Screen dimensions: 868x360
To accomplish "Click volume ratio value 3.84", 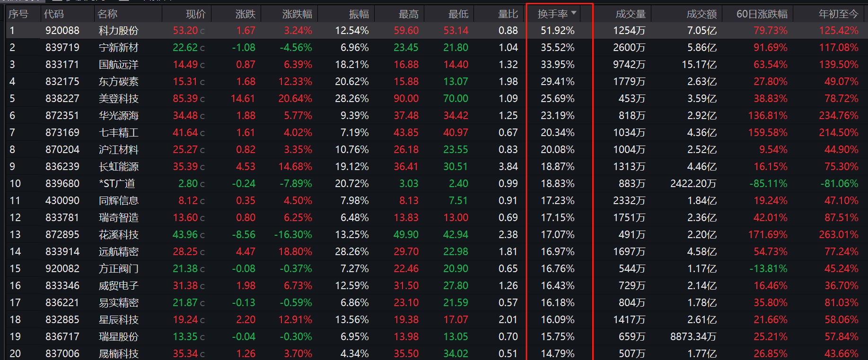I will click(509, 167).
